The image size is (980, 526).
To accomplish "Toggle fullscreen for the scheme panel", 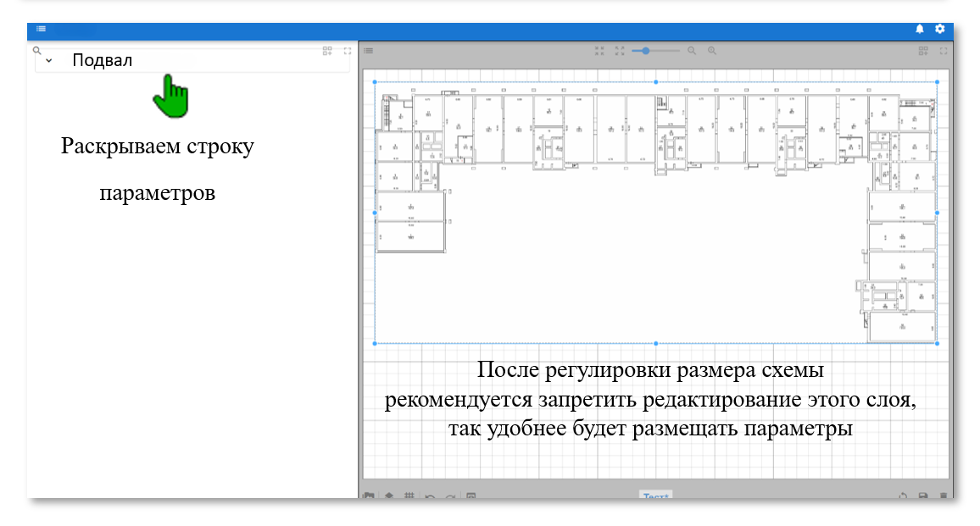I will coord(943,51).
